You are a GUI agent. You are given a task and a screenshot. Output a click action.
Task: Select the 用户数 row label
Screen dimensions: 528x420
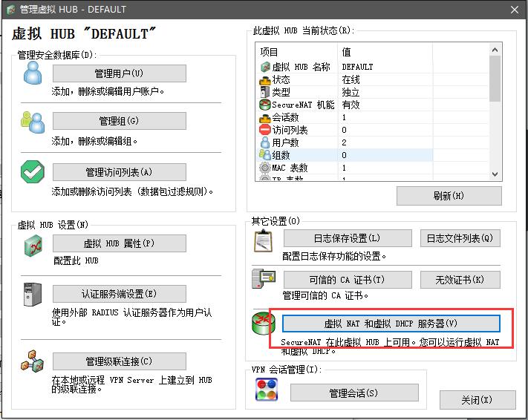click(x=285, y=142)
